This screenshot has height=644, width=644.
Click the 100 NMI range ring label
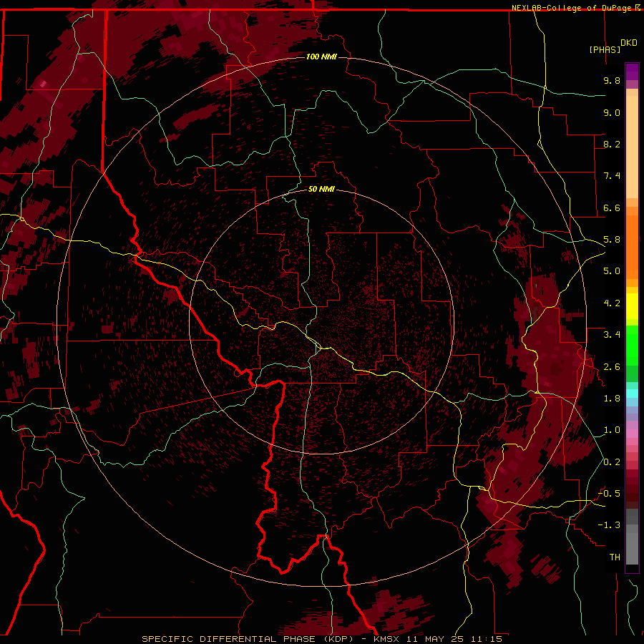[321, 57]
